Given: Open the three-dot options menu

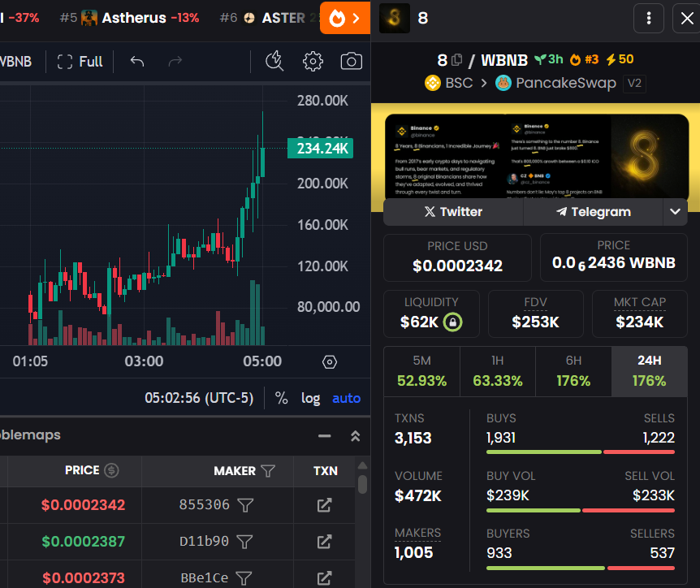Looking at the screenshot, I should (648, 19).
